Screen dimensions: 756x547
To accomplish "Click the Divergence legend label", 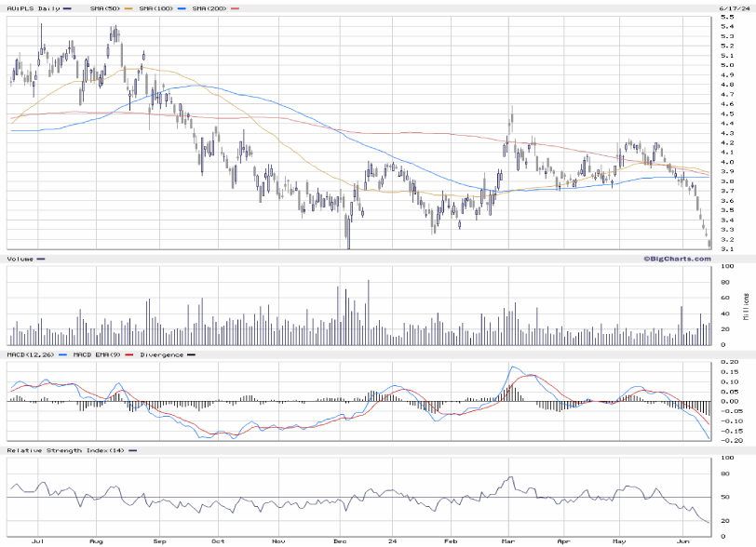I will click(161, 354).
